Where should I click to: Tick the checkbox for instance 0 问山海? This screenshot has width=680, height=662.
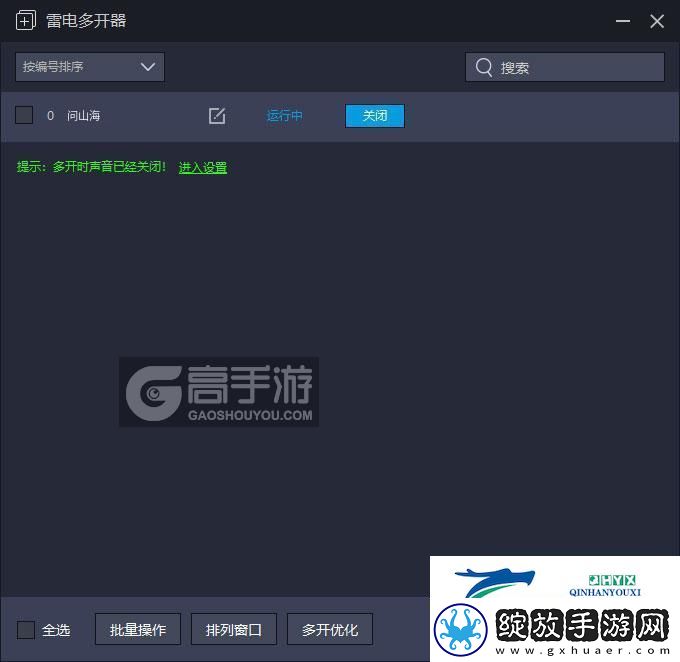[x=24, y=115]
